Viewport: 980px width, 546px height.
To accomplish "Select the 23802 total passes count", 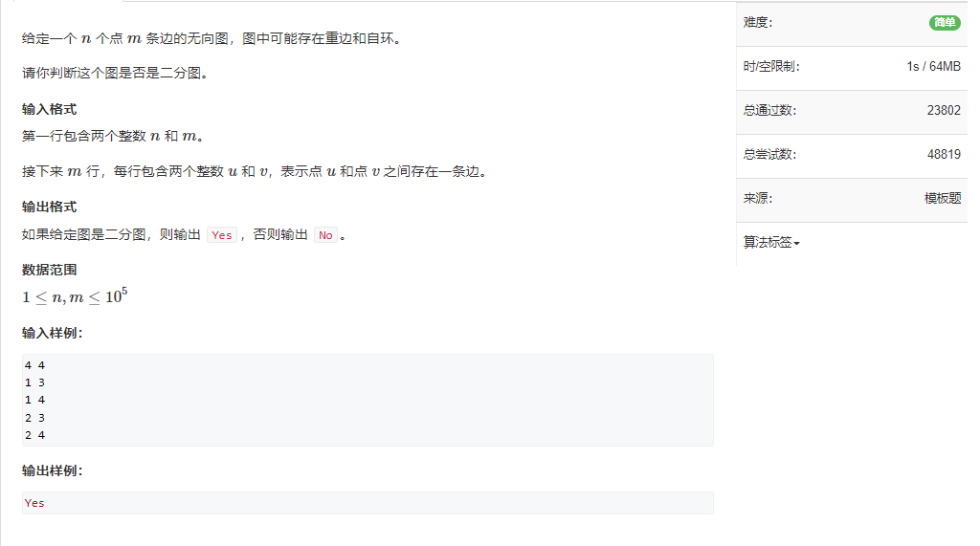I will point(944,110).
